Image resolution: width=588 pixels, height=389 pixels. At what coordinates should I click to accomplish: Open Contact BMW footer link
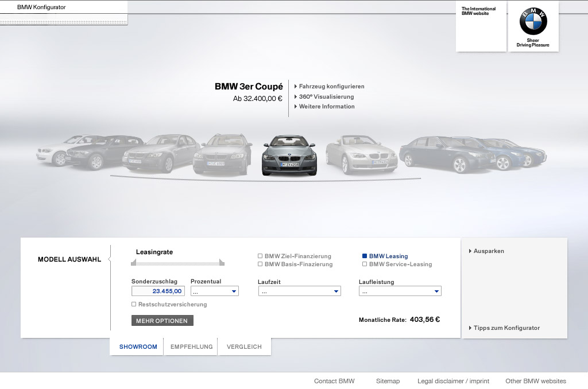(334, 381)
